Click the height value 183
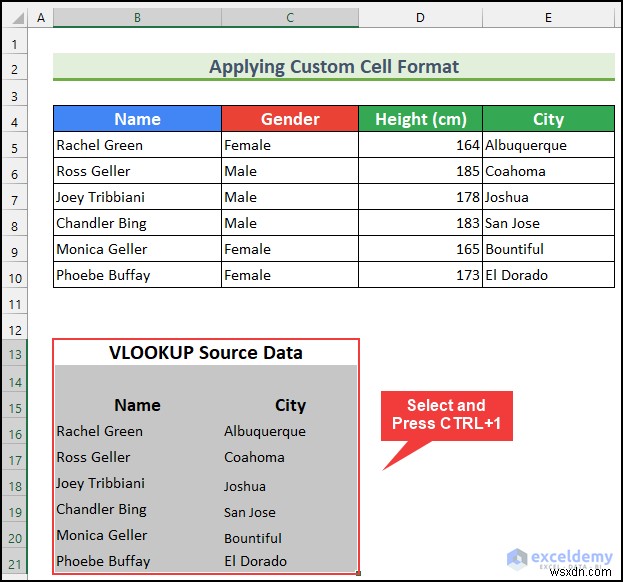The width and height of the screenshot is (623, 582). click(420, 223)
